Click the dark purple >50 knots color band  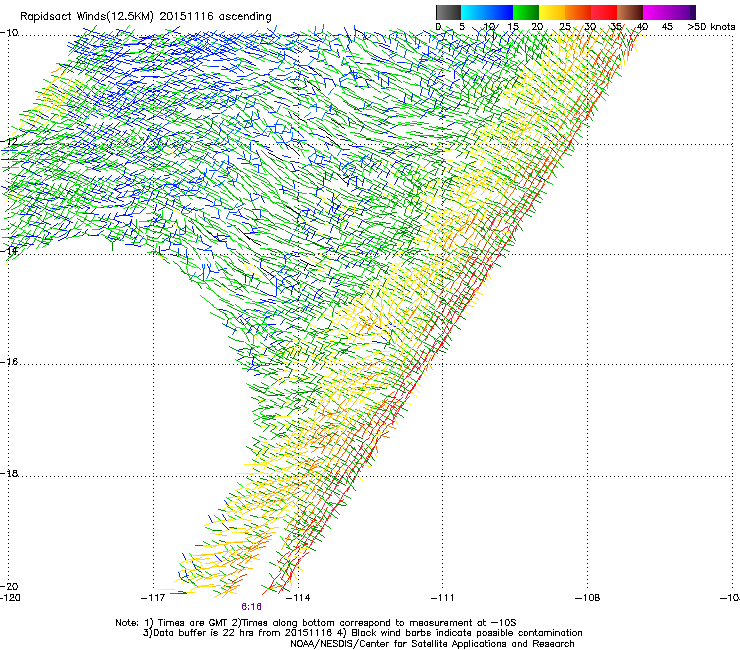[x=691, y=12]
